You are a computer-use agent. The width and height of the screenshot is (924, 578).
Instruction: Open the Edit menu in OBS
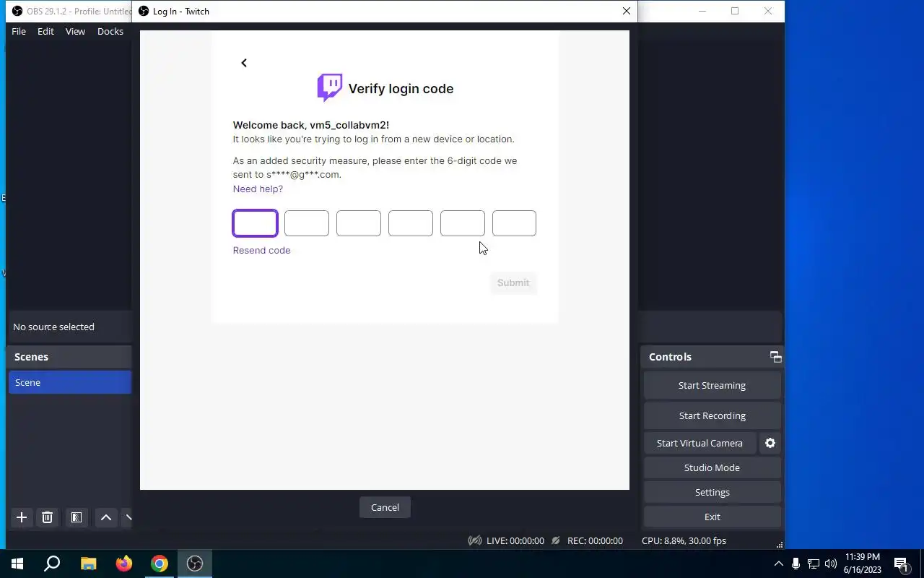(x=45, y=31)
